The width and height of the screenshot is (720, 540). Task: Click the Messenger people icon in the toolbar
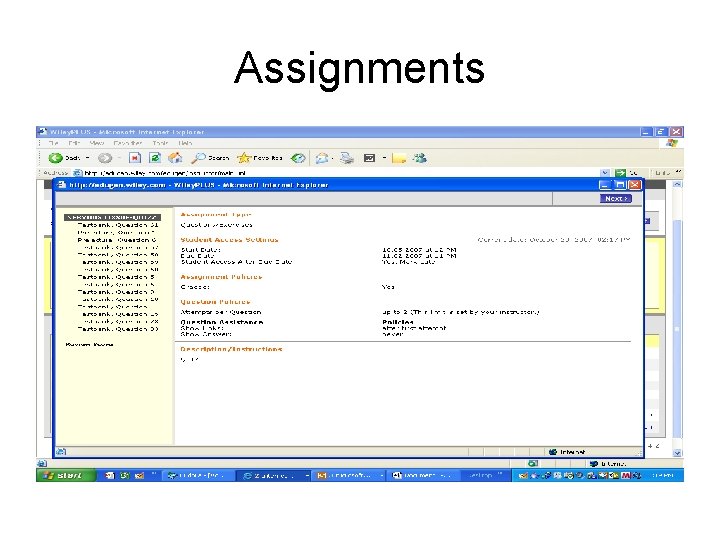pyautogui.click(x=419, y=158)
